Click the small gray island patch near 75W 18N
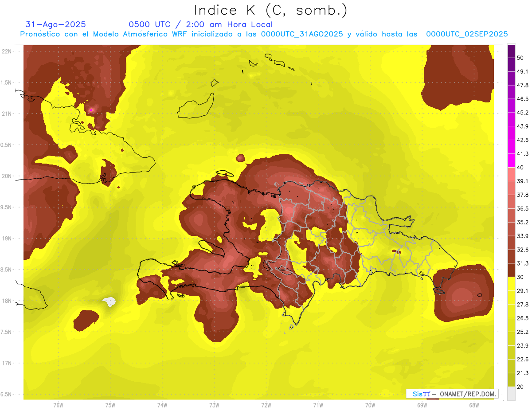The image size is (532, 411). tap(109, 302)
